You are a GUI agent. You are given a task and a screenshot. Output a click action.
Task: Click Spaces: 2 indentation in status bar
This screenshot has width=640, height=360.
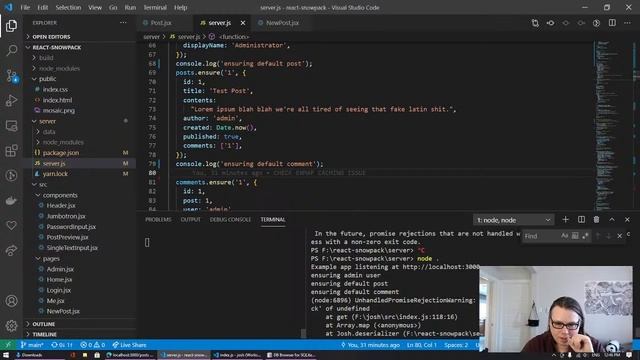coord(456,345)
